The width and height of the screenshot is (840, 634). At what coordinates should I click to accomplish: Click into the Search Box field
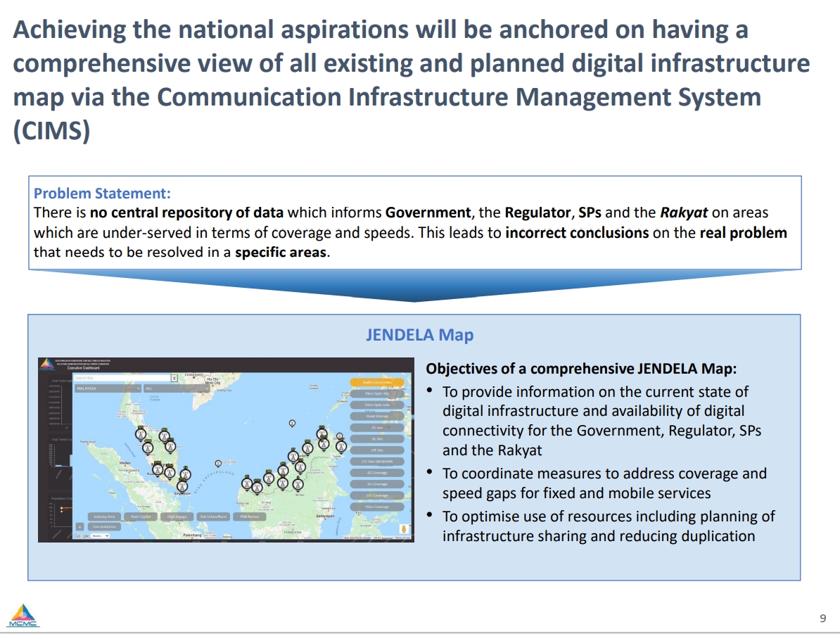[121, 378]
